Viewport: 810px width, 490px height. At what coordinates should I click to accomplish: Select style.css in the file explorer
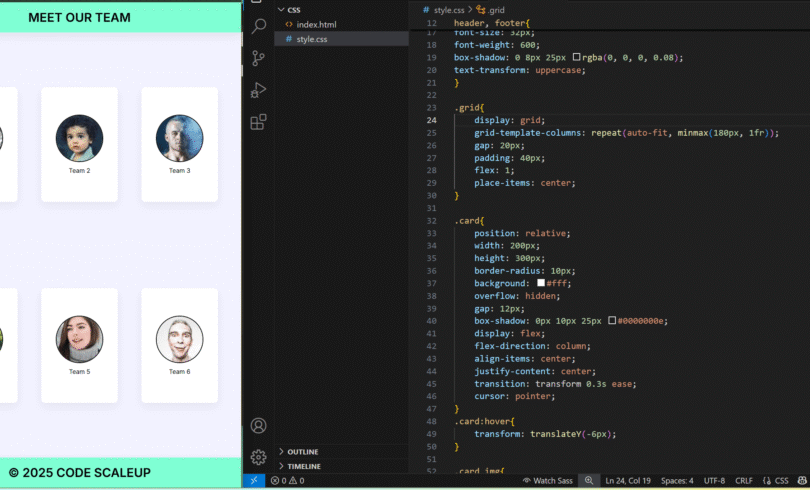coord(311,39)
